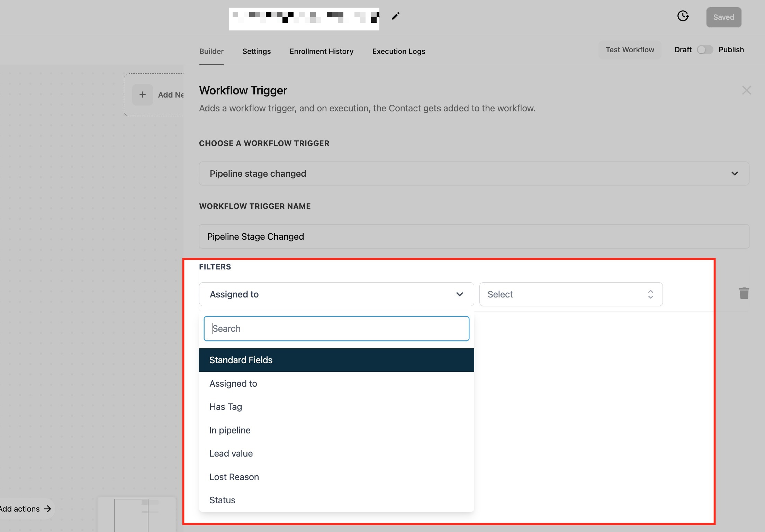The width and height of the screenshot is (765, 532).
Task: Click the pencil icon to rename workflow
Action: click(395, 16)
